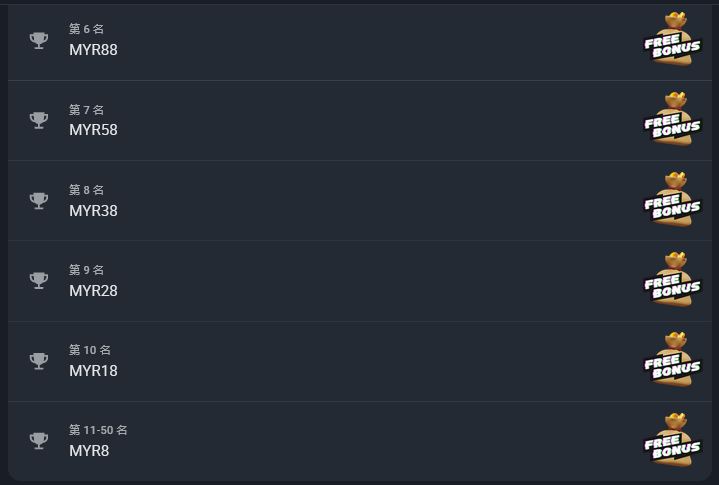The image size is (719, 485).
Task: Click the trophy icon for 第 6 名
Action: click(39, 40)
